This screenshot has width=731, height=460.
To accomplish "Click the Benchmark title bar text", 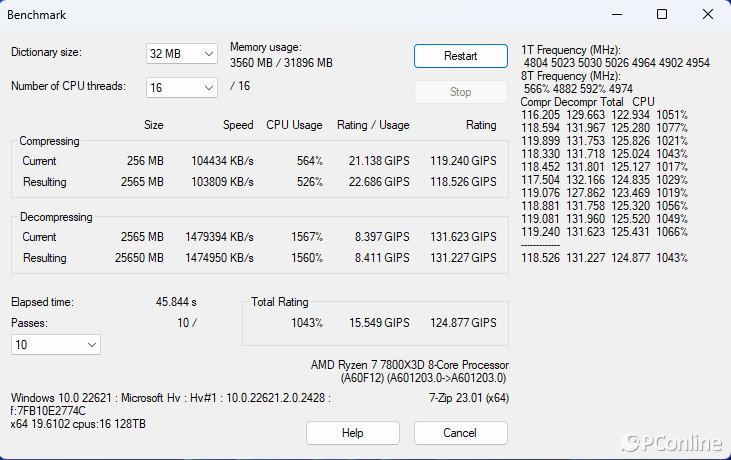I will (37, 15).
